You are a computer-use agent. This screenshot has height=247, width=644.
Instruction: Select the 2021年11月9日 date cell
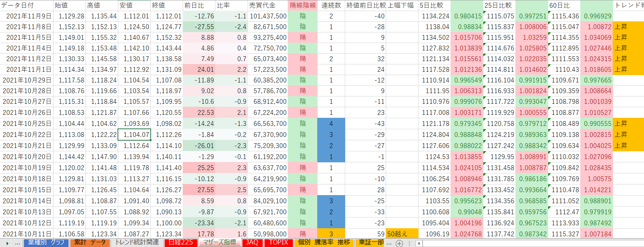pyautogui.click(x=27, y=16)
